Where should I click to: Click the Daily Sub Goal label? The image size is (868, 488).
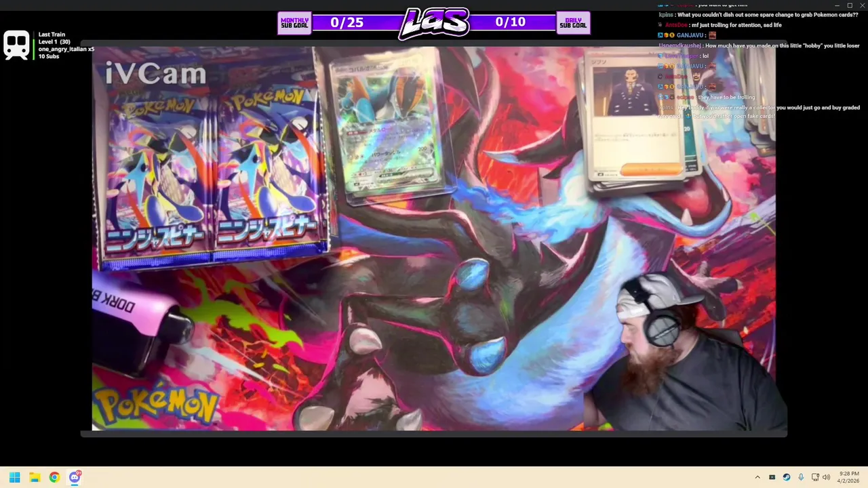click(x=573, y=23)
